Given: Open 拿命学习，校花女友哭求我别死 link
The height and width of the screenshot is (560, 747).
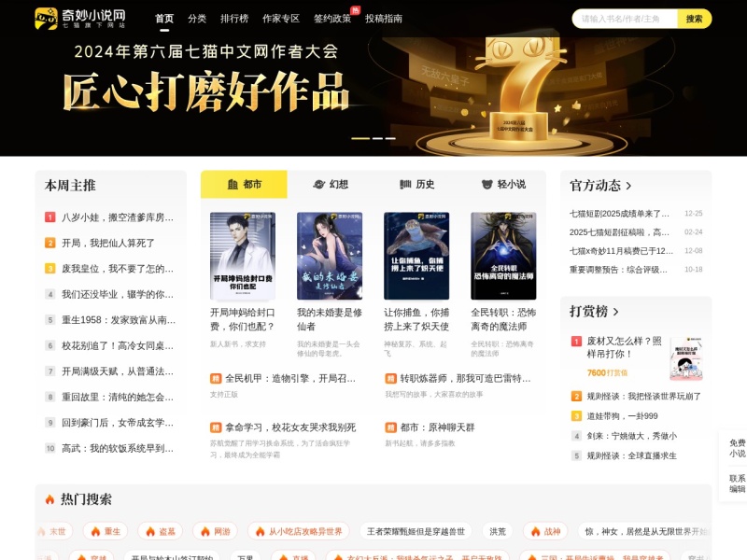Looking at the screenshot, I should point(290,427).
